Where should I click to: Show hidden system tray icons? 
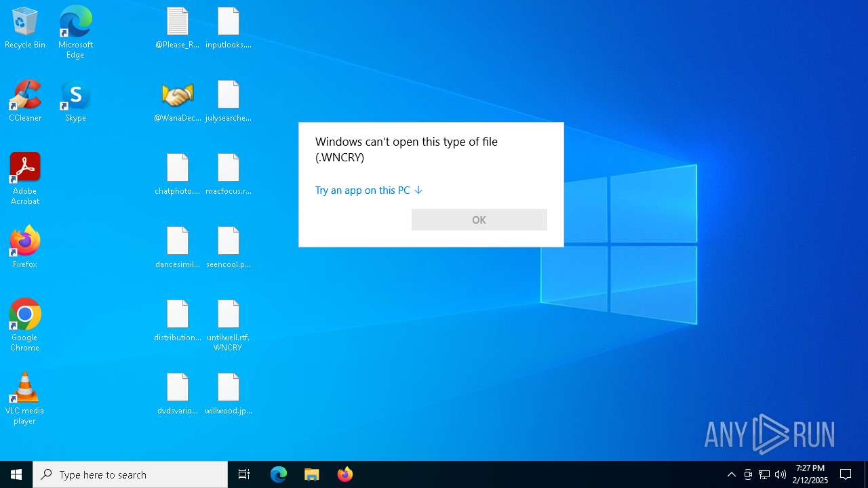click(731, 474)
